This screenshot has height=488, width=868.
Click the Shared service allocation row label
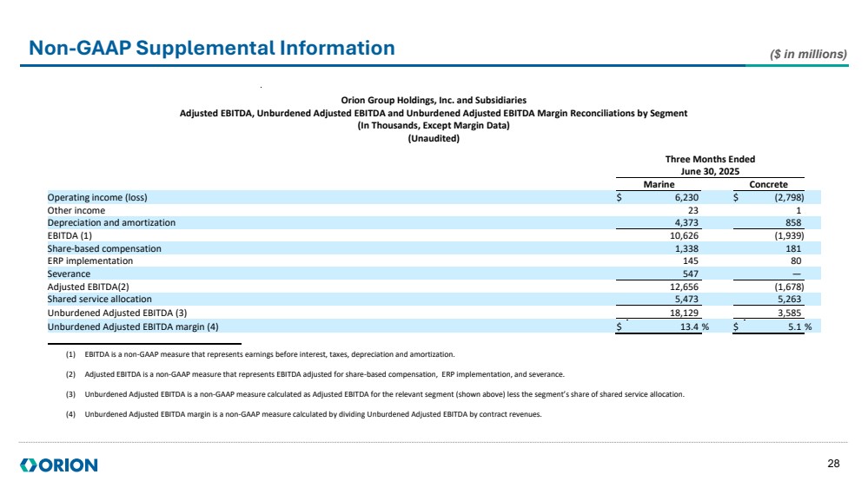point(99,299)
